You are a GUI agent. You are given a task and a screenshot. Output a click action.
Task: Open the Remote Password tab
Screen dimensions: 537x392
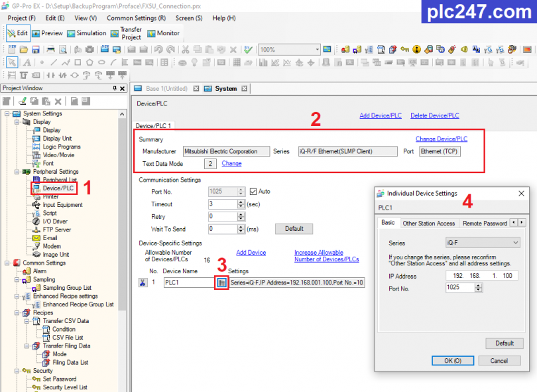point(485,223)
